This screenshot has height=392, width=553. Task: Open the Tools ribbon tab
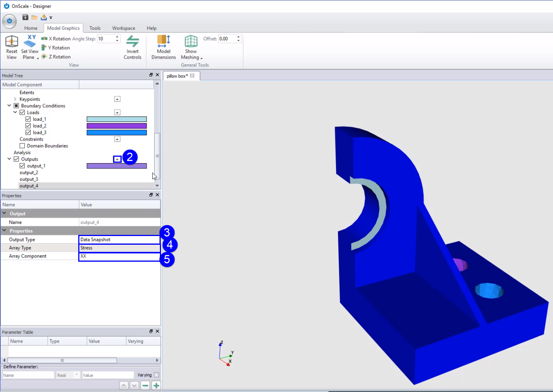pos(95,28)
